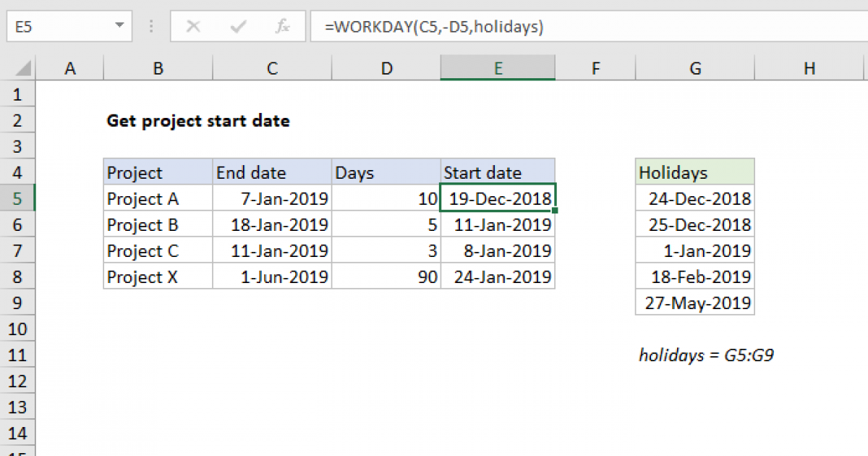Open the Insert Function fx dialog
This screenshot has width=868, height=456.
[x=283, y=27]
